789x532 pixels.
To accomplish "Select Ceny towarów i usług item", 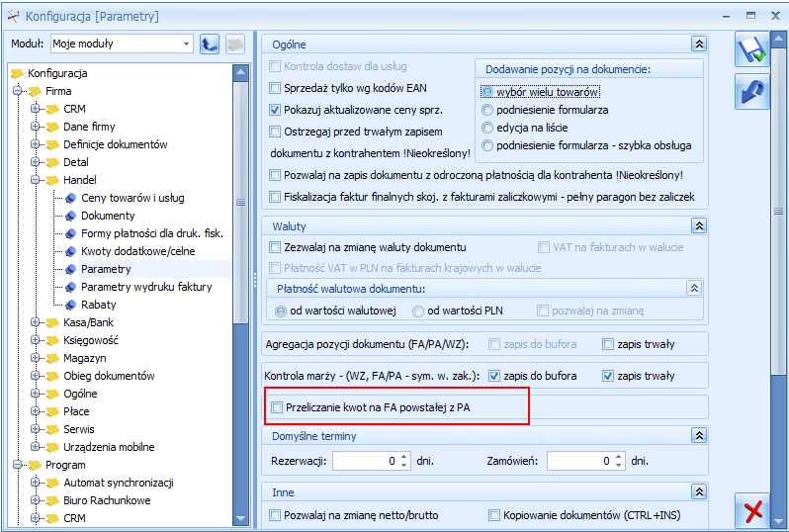I will pyautogui.click(x=132, y=198).
